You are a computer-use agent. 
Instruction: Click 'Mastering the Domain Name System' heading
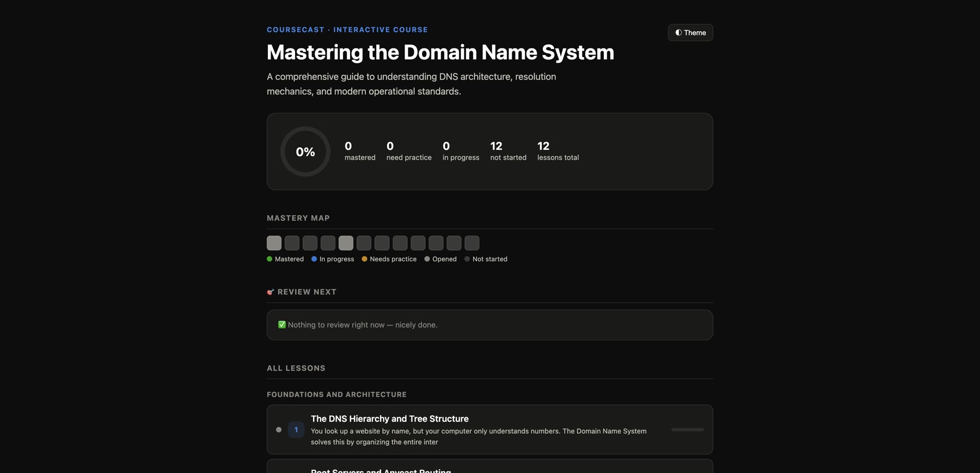pyautogui.click(x=440, y=52)
